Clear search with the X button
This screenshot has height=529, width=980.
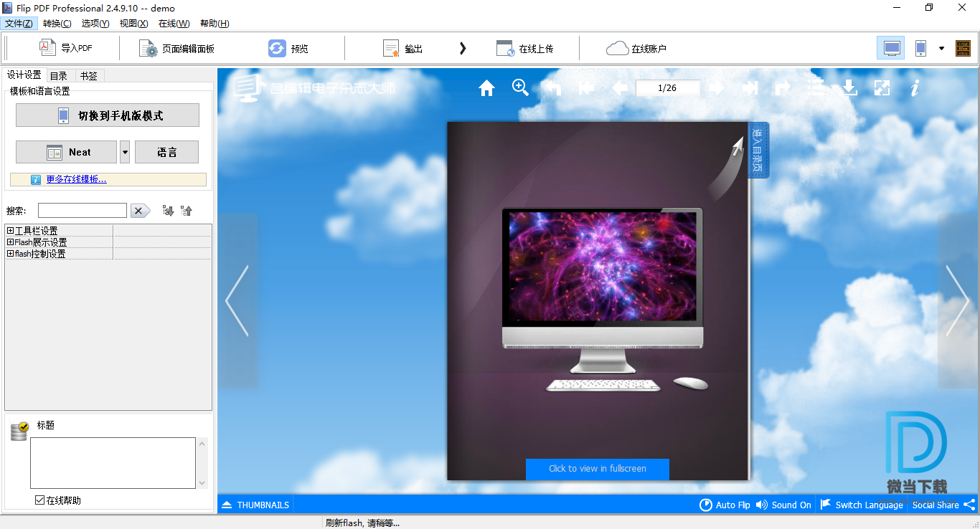[139, 211]
